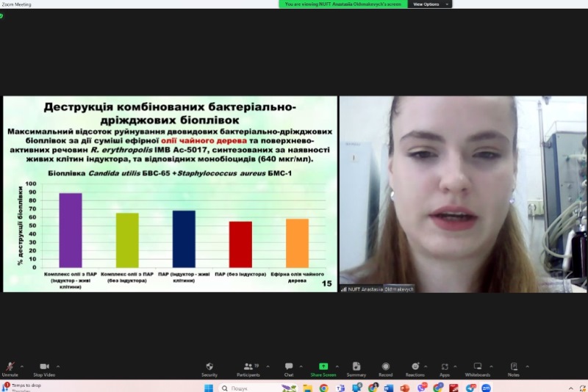The height and width of the screenshot is (392, 588).
Task: Expand arrow next to Notes
Action: (527, 366)
